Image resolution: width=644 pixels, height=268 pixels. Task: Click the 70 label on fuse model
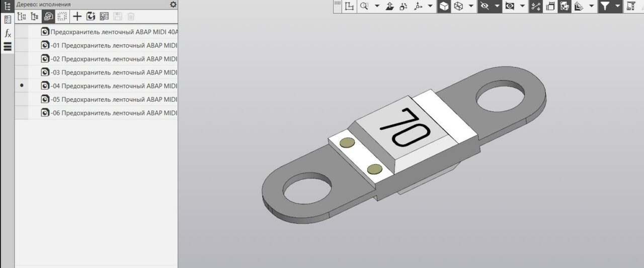pos(404,128)
